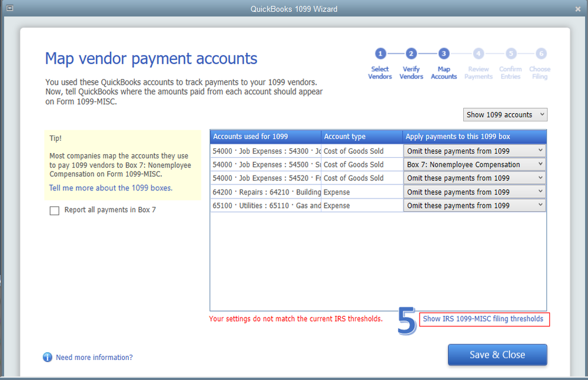
Task: Open 1099 box dropdown for 64210 Building Repairs
Action: click(x=474, y=192)
